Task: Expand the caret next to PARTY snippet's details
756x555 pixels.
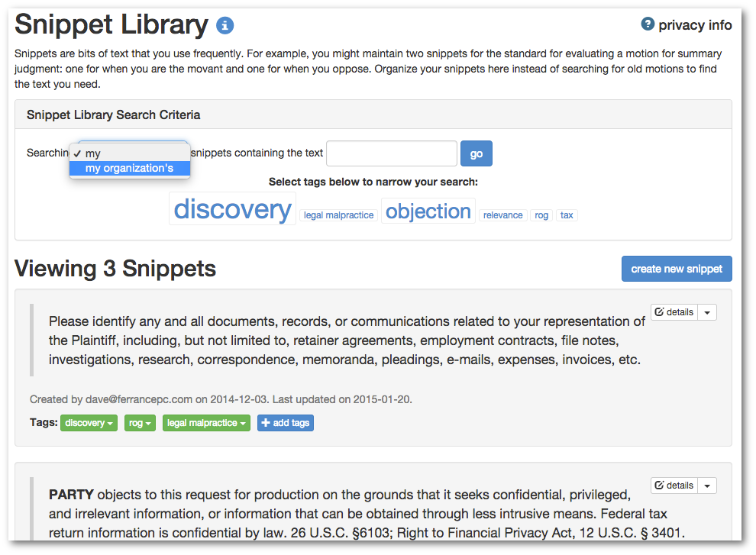Action: click(707, 486)
